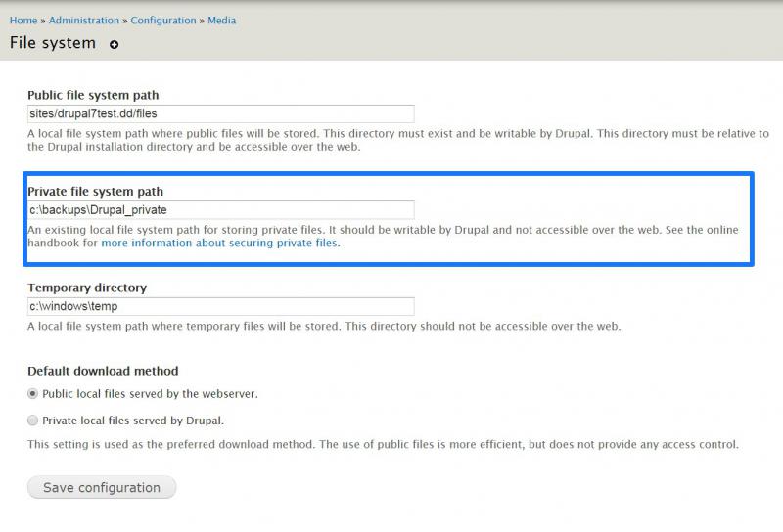Image resolution: width=783 pixels, height=532 pixels.
Task: Click label text 'served by the webserver'
Action: (194, 394)
